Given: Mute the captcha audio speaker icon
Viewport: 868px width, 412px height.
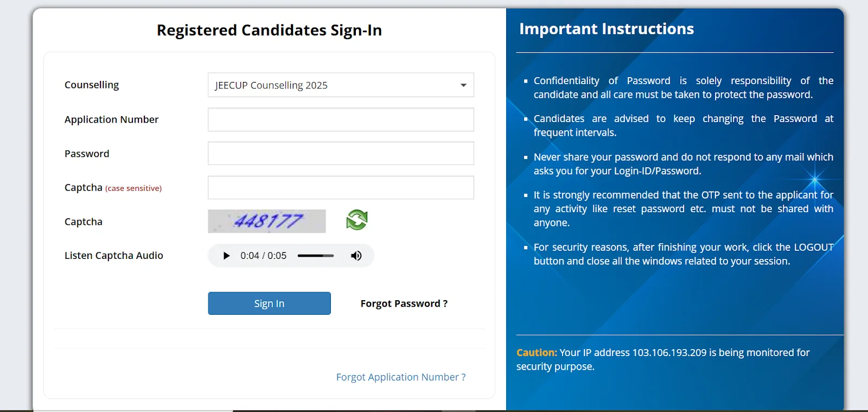Looking at the screenshot, I should tap(356, 255).
